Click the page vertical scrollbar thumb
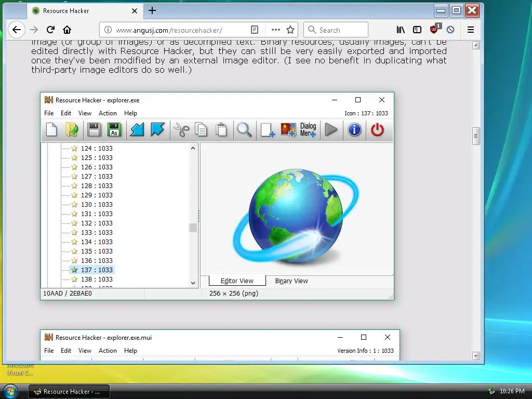532x399 pixels. click(x=476, y=137)
